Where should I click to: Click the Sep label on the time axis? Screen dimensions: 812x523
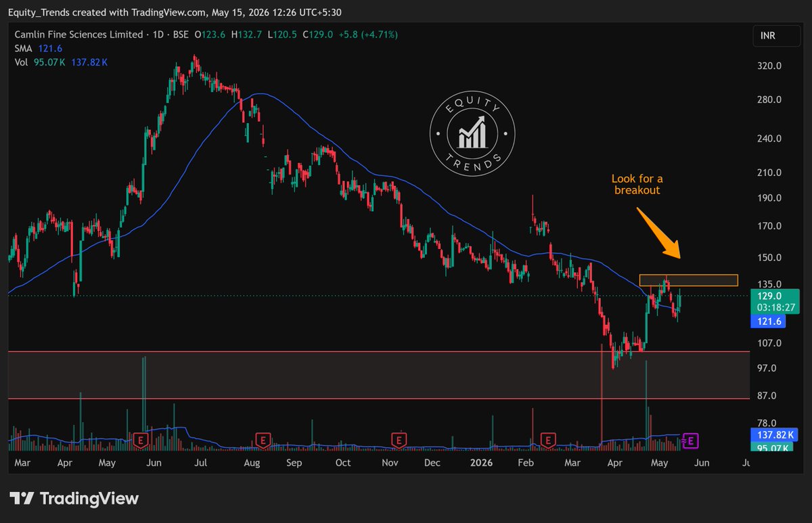click(x=294, y=463)
